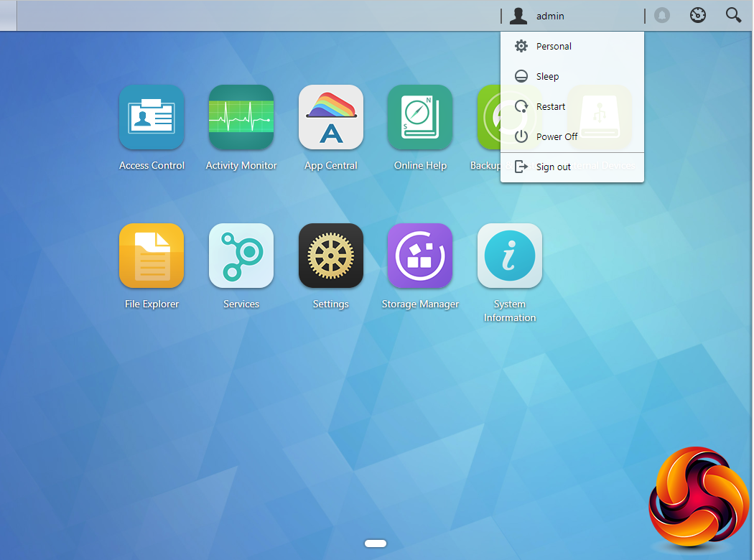Click the 'Activity Monitor' label text

(241, 165)
